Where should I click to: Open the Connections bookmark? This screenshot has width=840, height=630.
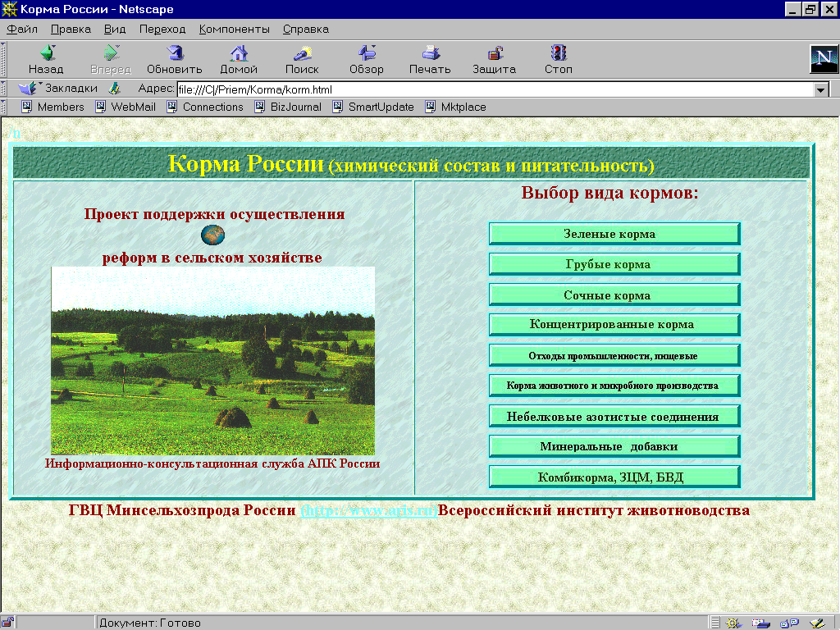point(204,107)
